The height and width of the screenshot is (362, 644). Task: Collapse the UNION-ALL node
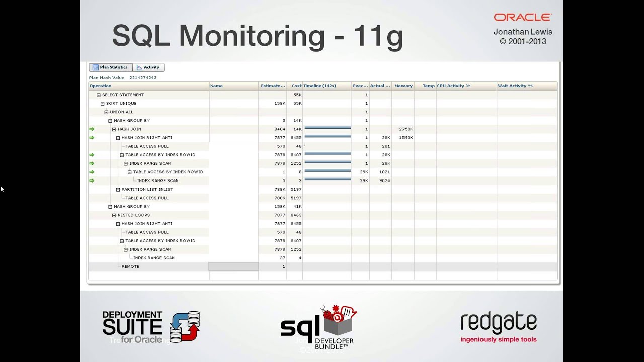click(x=106, y=112)
